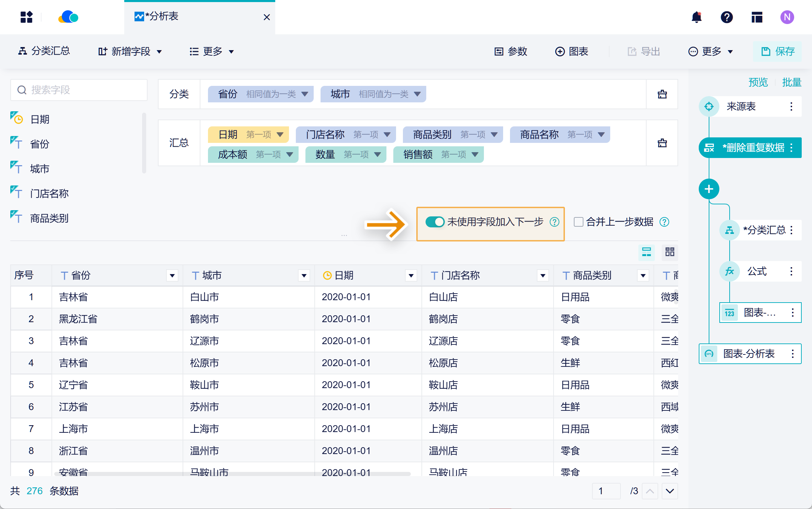Open the 新增字段 menu
The height and width of the screenshot is (509, 812).
[130, 52]
